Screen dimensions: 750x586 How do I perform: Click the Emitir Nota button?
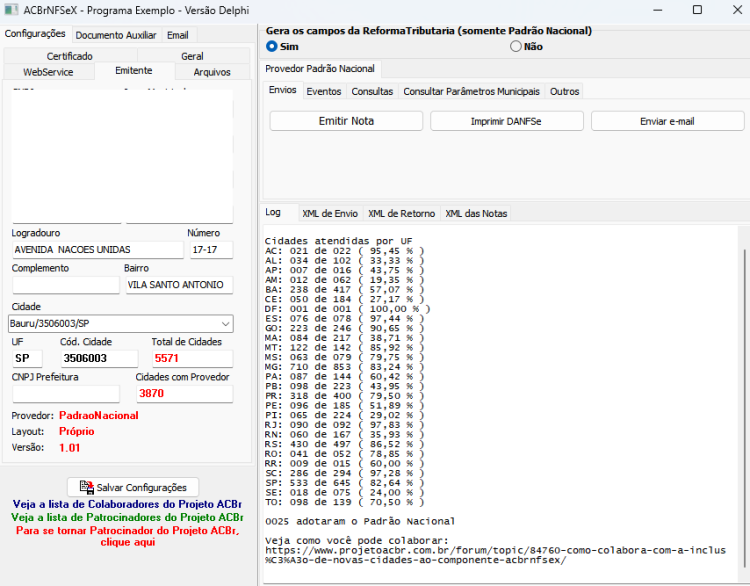[x=346, y=121]
